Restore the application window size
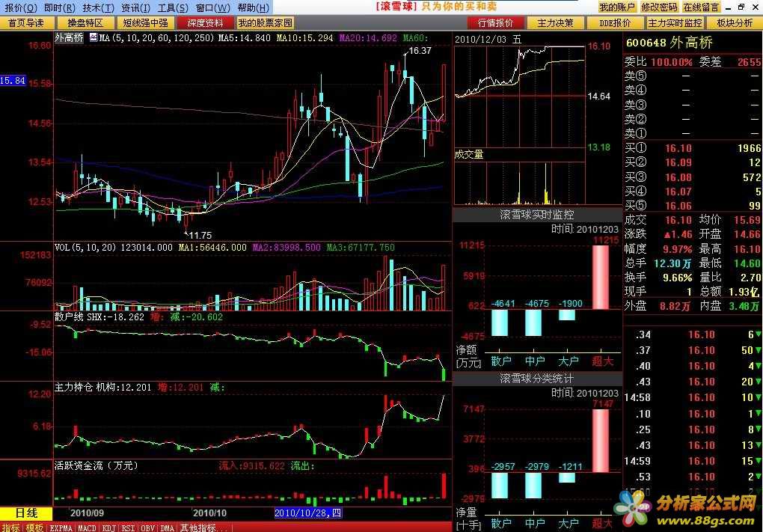This screenshot has width=763, height=532. (741, 7)
